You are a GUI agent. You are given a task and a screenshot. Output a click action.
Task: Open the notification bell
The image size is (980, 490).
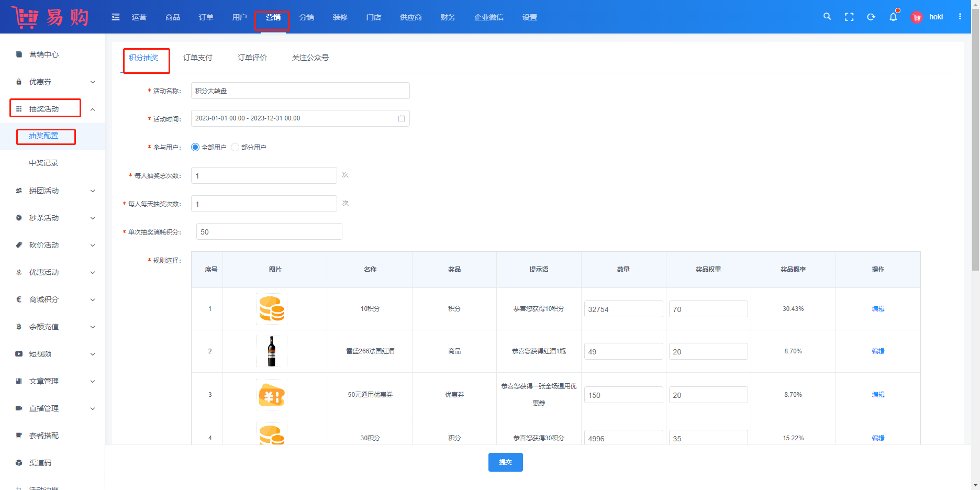893,17
